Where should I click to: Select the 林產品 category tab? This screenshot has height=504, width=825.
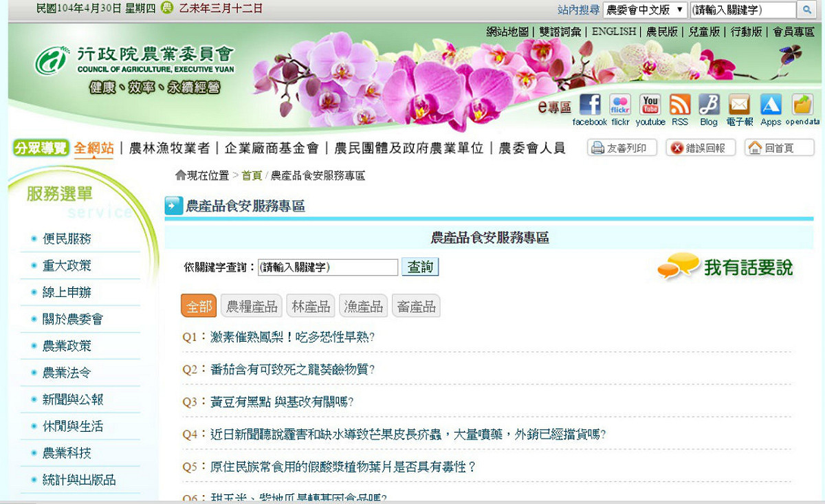pyautogui.click(x=310, y=307)
